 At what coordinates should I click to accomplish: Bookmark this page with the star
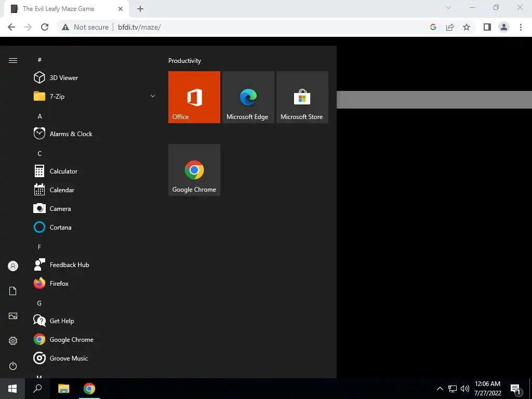point(467,27)
